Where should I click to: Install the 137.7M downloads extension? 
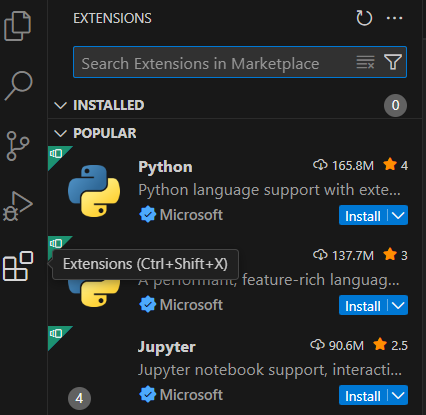363,306
